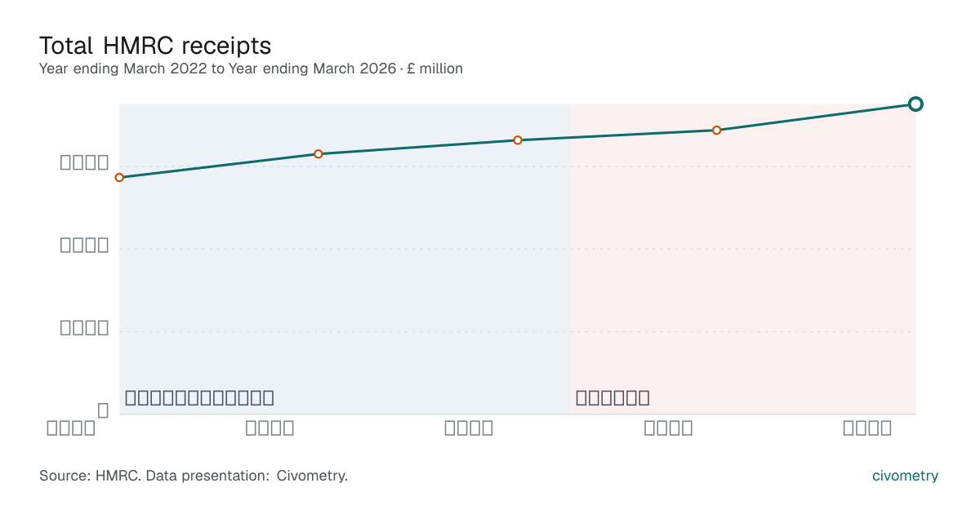Click the label text inside the pink region

[612, 398]
